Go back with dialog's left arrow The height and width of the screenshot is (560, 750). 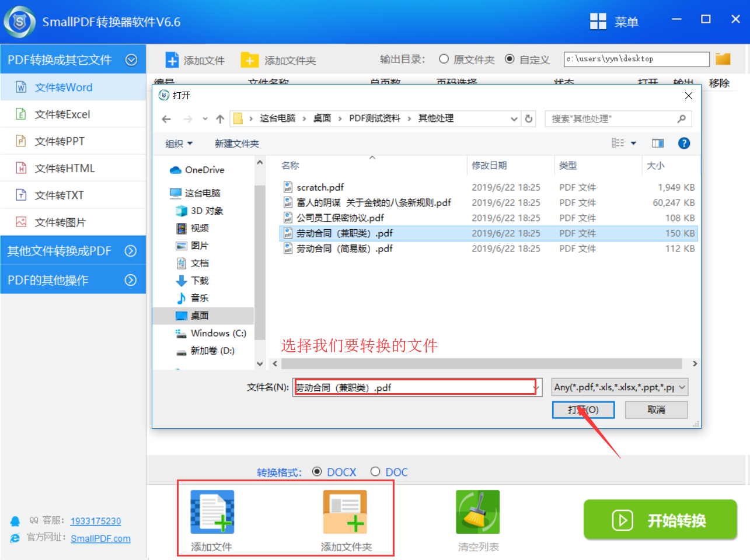pyautogui.click(x=166, y=119)
